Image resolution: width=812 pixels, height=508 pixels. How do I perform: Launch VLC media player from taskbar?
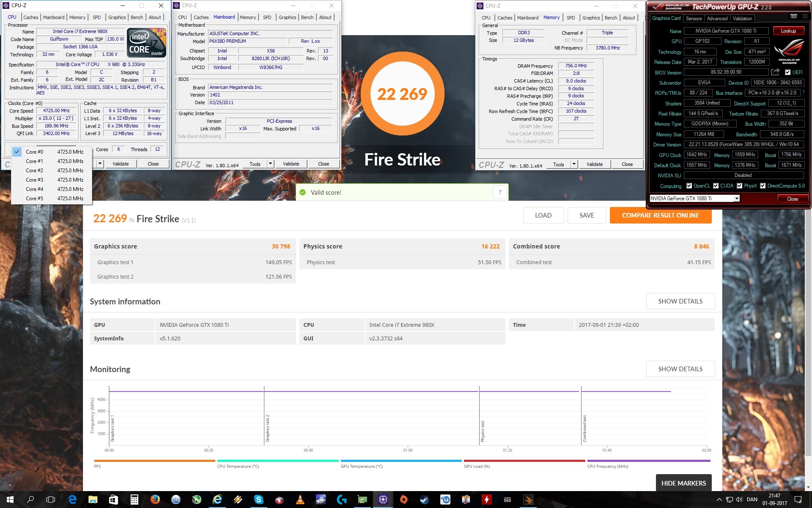pyautogui.click(x=300, y=500)
